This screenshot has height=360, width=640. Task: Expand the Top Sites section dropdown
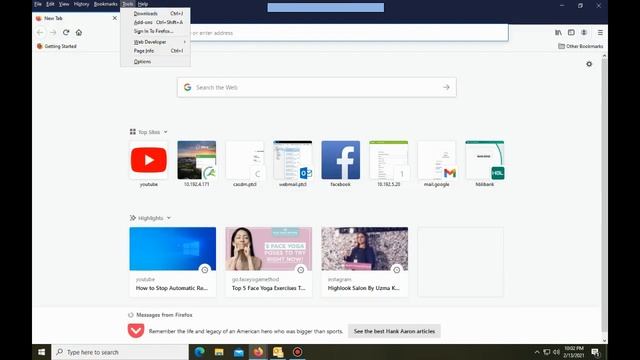click(165, 132)
